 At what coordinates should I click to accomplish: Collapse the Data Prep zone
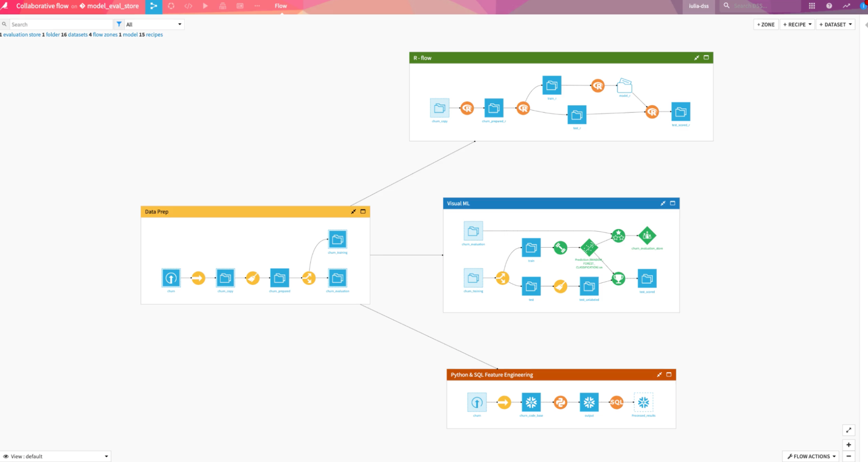353,212
